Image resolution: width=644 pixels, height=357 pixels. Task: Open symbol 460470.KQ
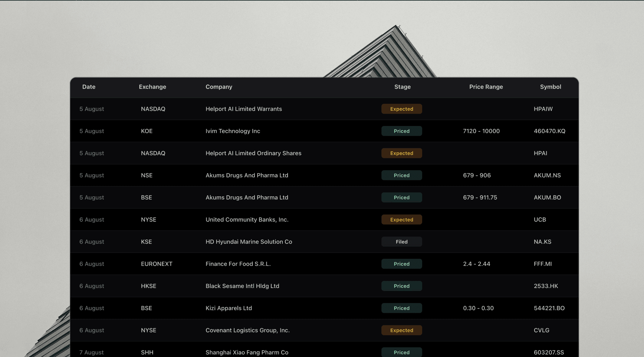[x=549, y=131]
